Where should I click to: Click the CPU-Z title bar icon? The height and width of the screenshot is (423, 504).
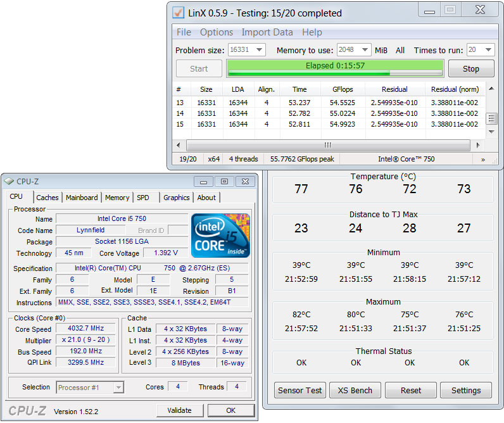coord(9,181)
